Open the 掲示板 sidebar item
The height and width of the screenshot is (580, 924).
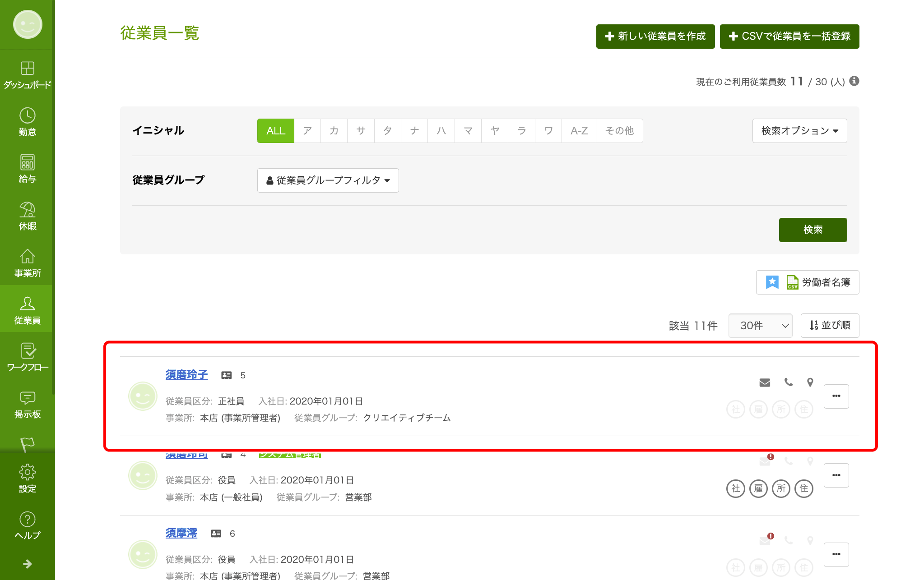click(27, 405)
